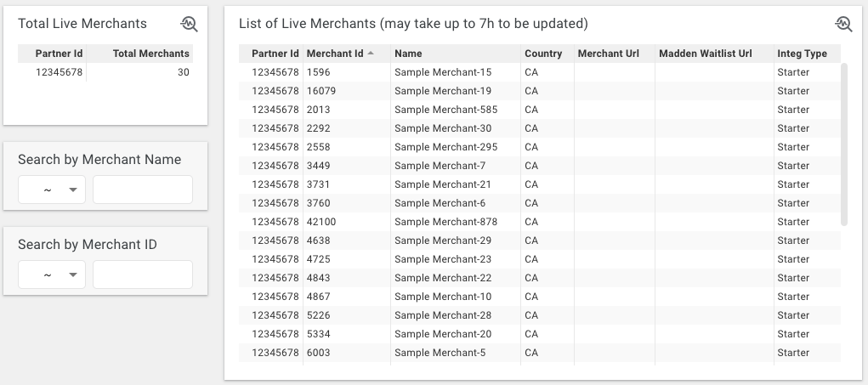
Task: Click the Merchant Url column header
Action: point(608,54)
